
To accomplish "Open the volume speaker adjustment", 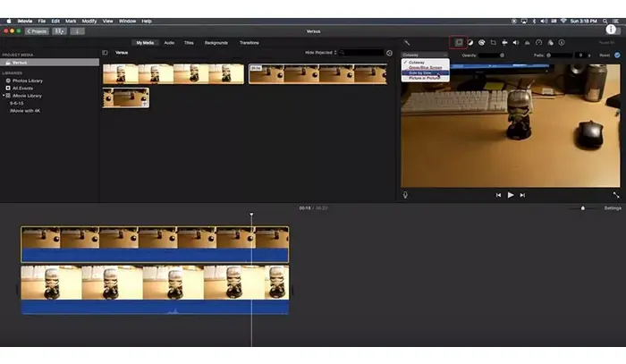I will [x=516, y=43].
